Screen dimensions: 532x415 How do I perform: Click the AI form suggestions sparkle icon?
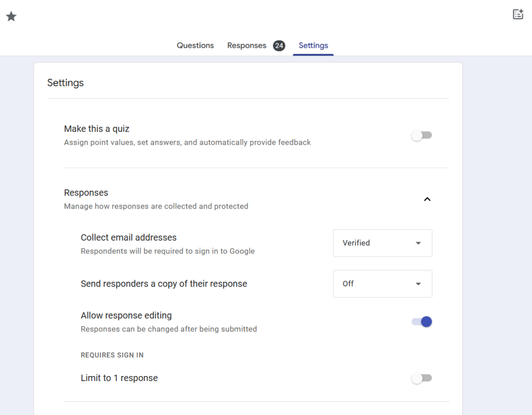click(518, 15)
